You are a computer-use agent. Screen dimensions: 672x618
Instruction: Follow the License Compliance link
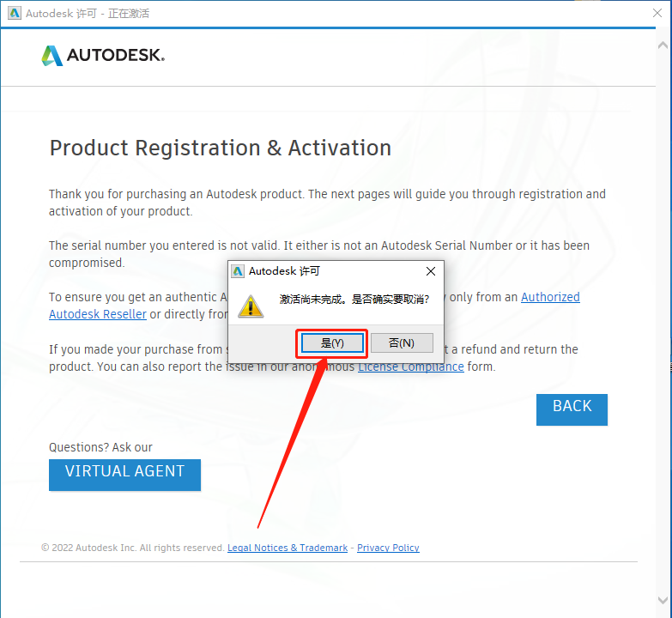tap(411, 367)
